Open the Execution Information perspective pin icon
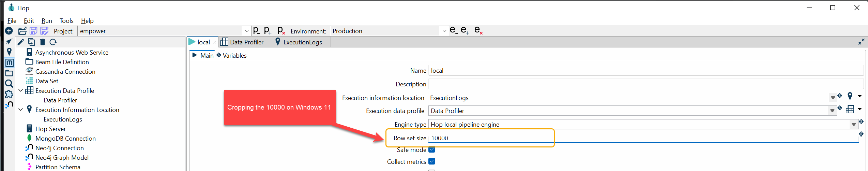 [9, 52]
